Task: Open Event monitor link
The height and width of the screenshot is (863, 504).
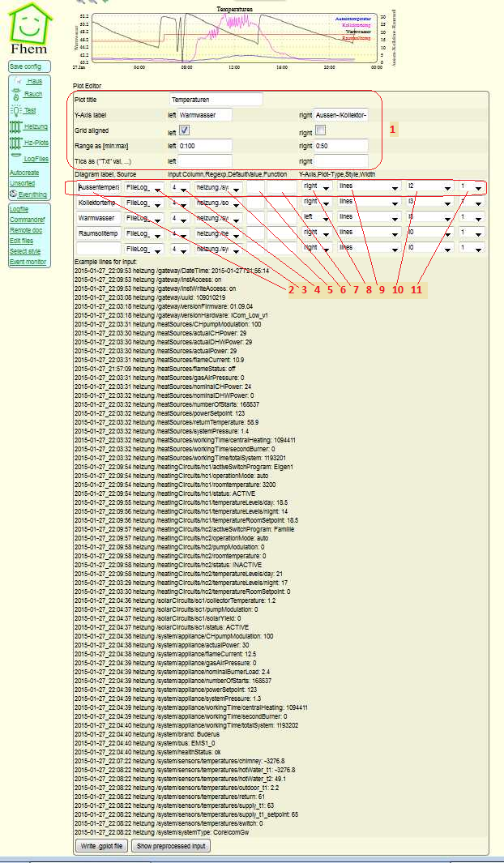Action: [28, 262]
